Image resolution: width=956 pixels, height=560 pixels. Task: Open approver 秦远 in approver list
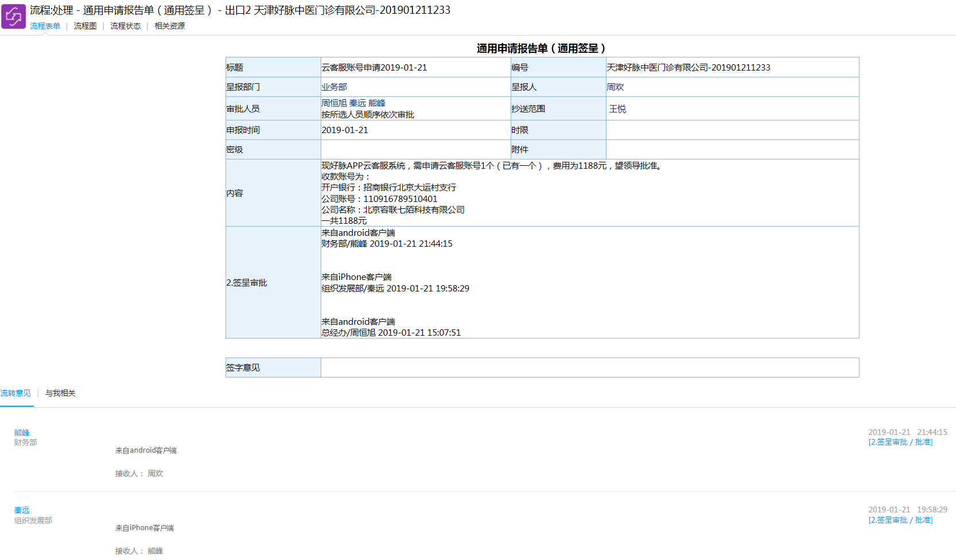click(357, 103)
